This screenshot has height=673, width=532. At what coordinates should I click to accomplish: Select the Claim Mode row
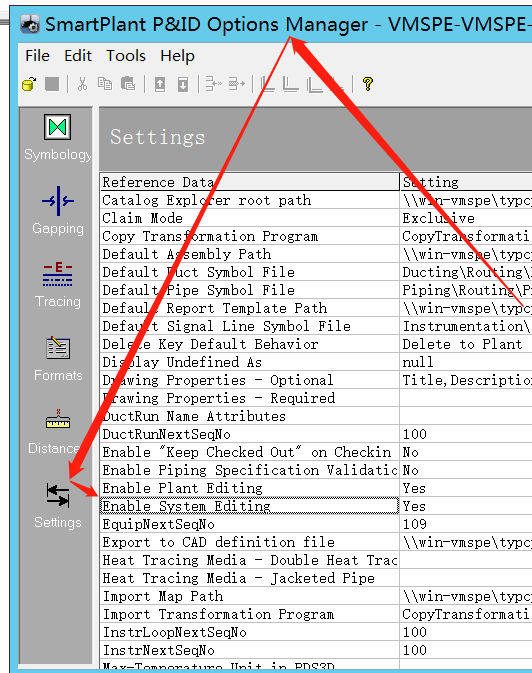pos(249,218)
